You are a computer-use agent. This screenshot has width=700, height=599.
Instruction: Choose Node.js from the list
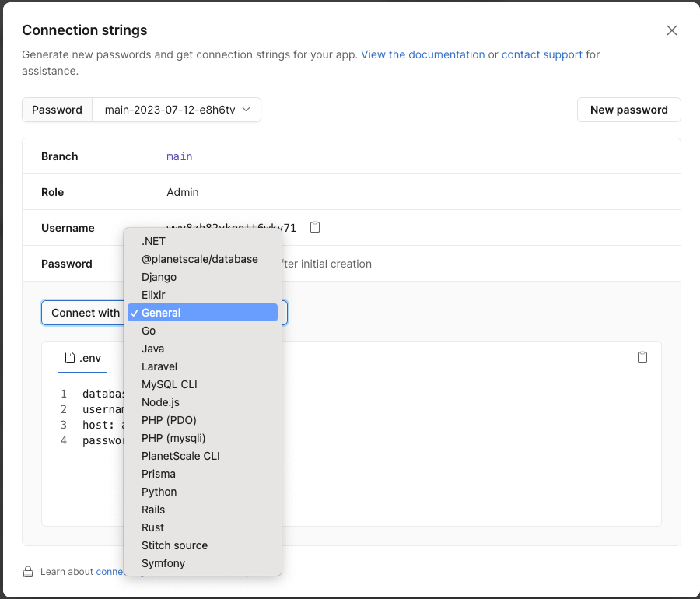pos(160,402)
